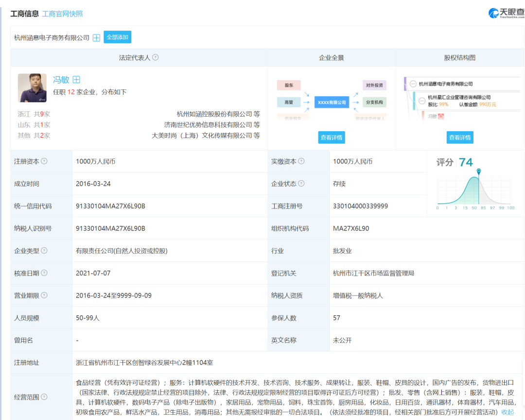Screen dimensions: 525x420
Task: Click the 参保人数 value 57
Action: tap(336, 318)
